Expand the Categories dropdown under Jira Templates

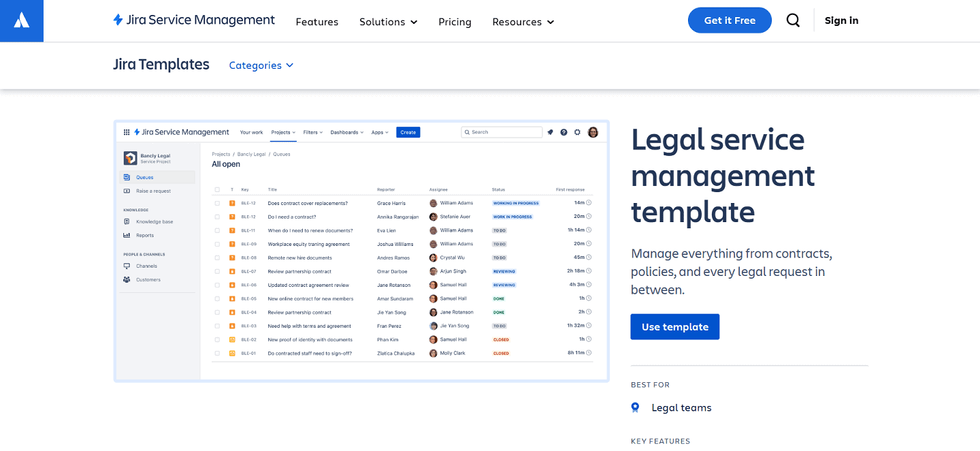click(261, 65)
